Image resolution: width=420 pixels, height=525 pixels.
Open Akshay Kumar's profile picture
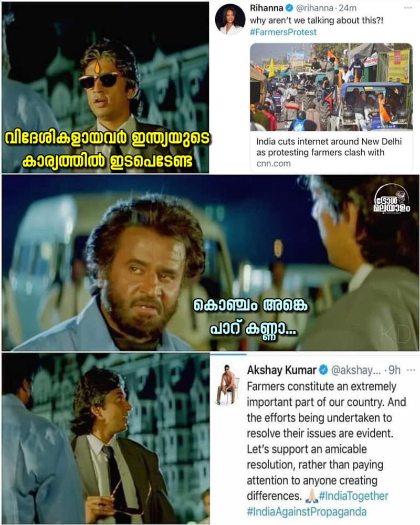tap(228, 384)
